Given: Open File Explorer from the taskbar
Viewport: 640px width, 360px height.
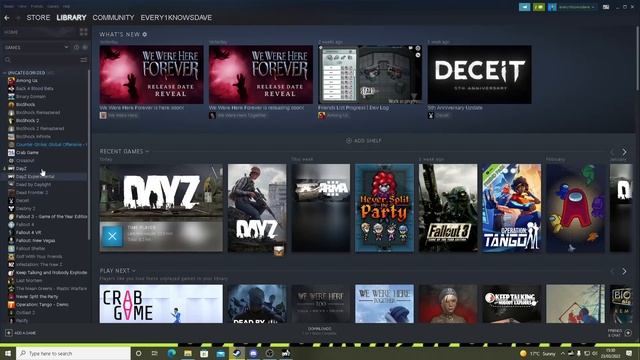Looking at the screenshot, I should click(x=188, y=353).
